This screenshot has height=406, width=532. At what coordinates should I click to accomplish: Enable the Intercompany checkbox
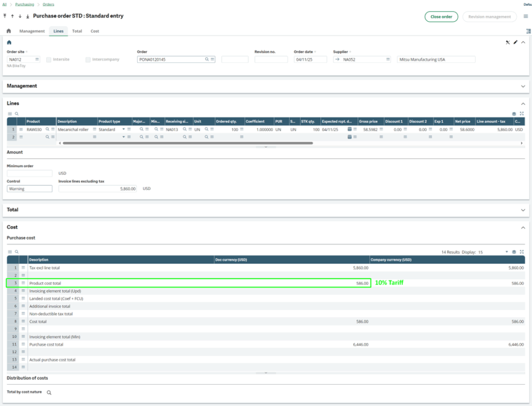coord(87,59)
